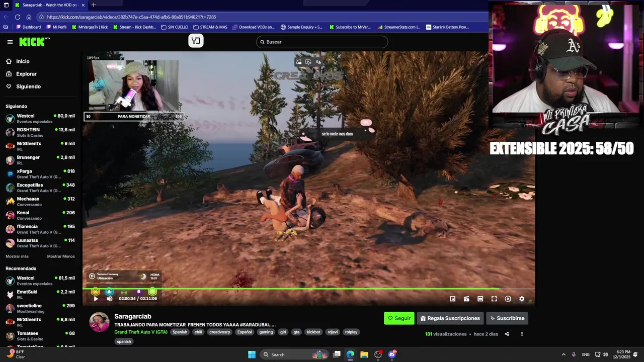644x362 pixels.
Task: Open MrVargasTv | Kick bookmark
Action: (x=90, y=27)
